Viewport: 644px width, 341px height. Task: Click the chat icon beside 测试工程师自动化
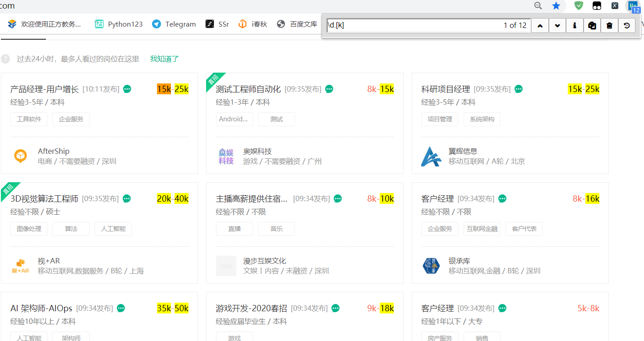point(329,89)
